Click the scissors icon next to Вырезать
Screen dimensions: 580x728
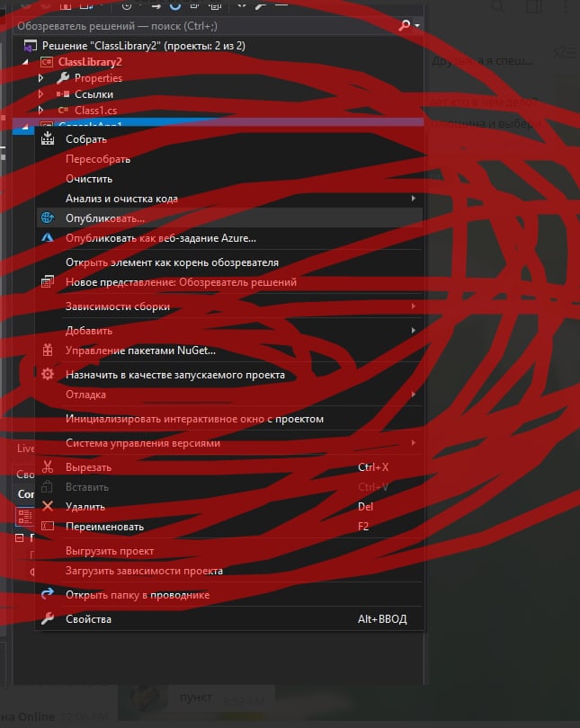click(48, 467)
